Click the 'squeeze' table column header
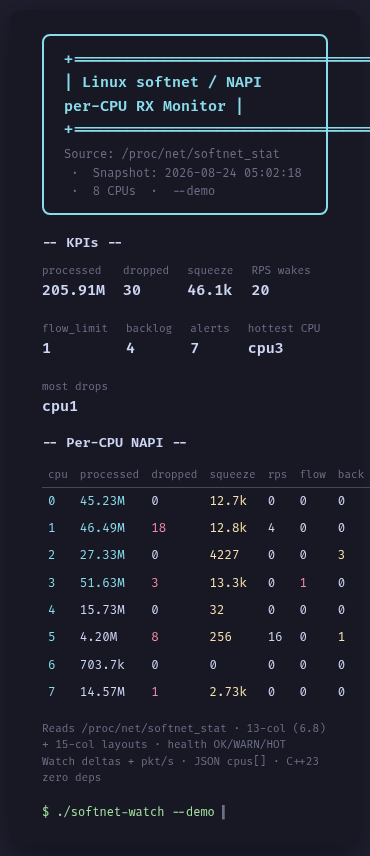Image resolution: width=370 pixels, height=856 pixels. [x=232, y=474]
